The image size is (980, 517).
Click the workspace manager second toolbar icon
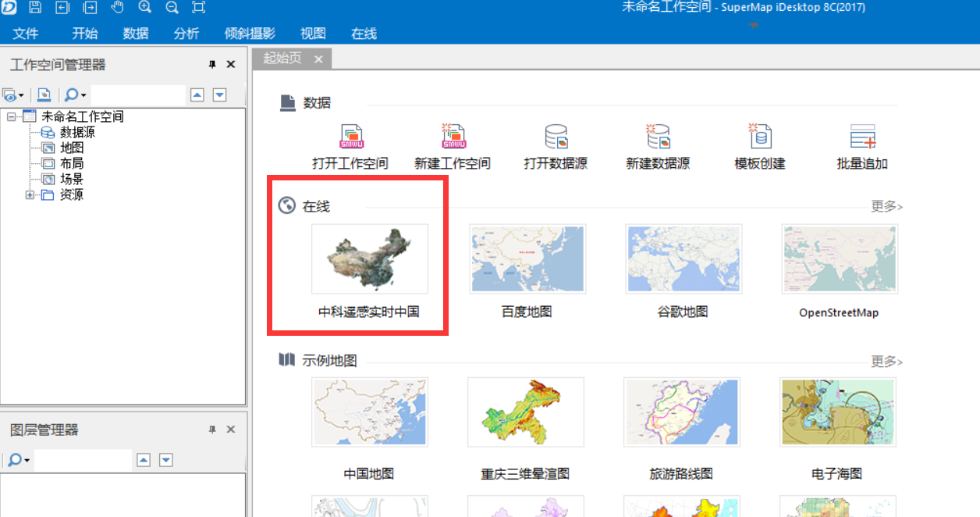coord(44,94)
